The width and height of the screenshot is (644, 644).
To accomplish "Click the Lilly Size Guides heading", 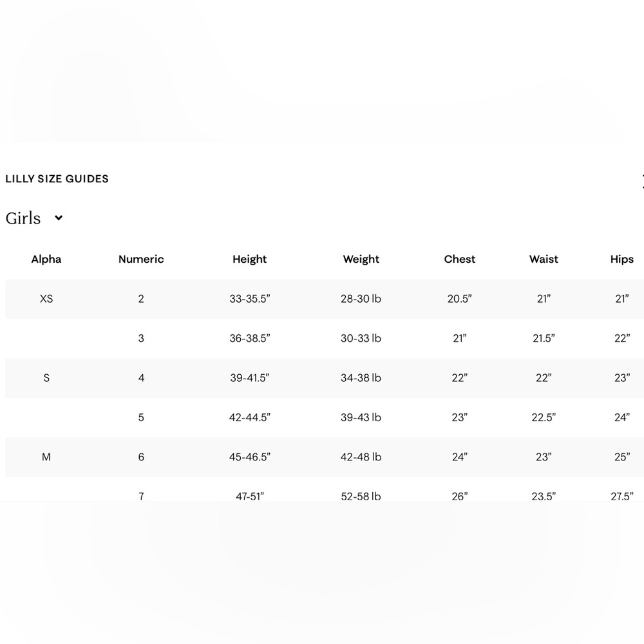I will (x=57, y=178).
